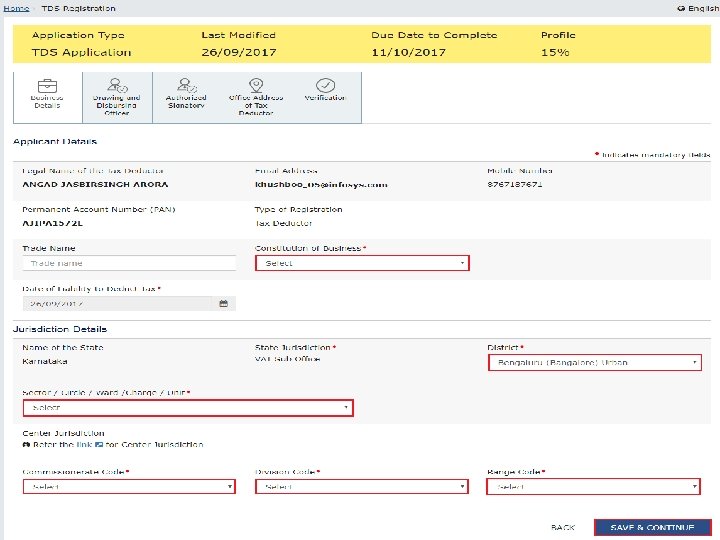Viewport: 720px width, 540px height.
Task: Open the Business Details tab
Action: point(48,97)
